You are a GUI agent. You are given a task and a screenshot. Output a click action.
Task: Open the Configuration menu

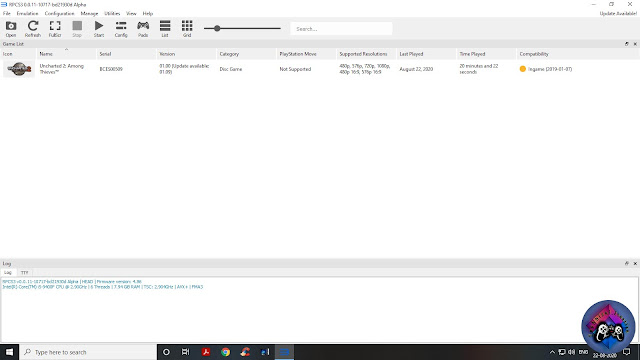60,13
